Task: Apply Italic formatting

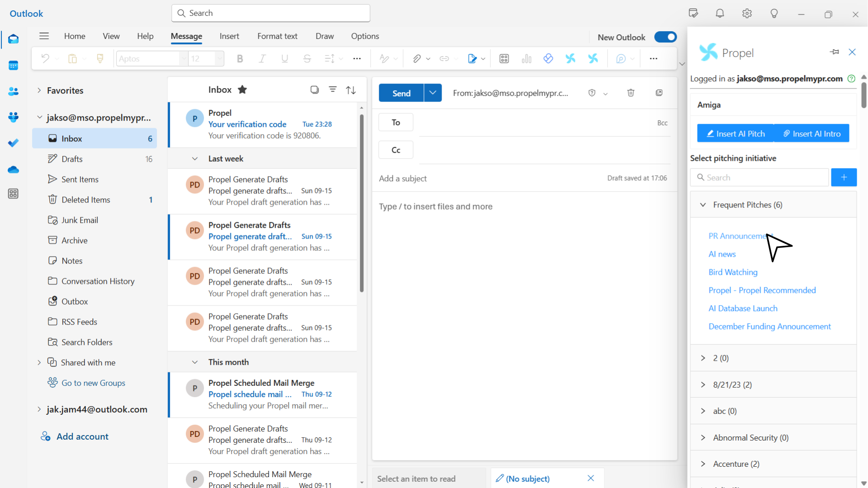Action: click(x=262, y=58)
